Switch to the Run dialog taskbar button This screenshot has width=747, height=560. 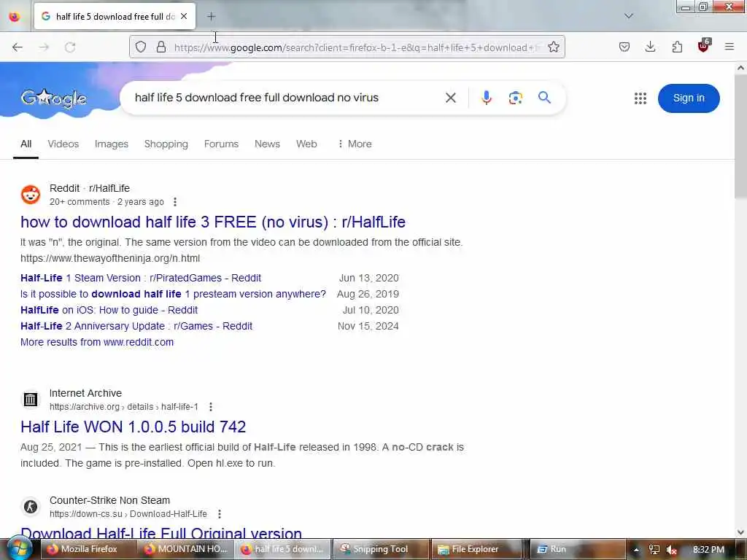[576, 549]
